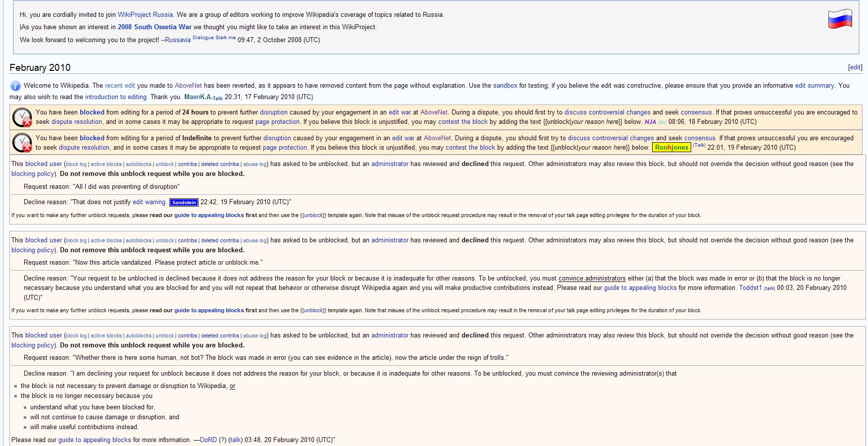Open 'dispute resolution' in the 24 hours block notice

76,122
